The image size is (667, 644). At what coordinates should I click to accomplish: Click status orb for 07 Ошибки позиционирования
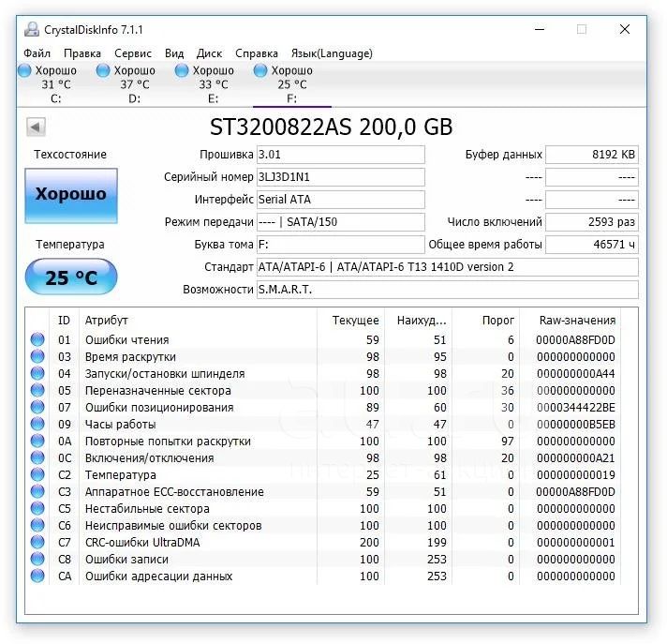(37, 407)
